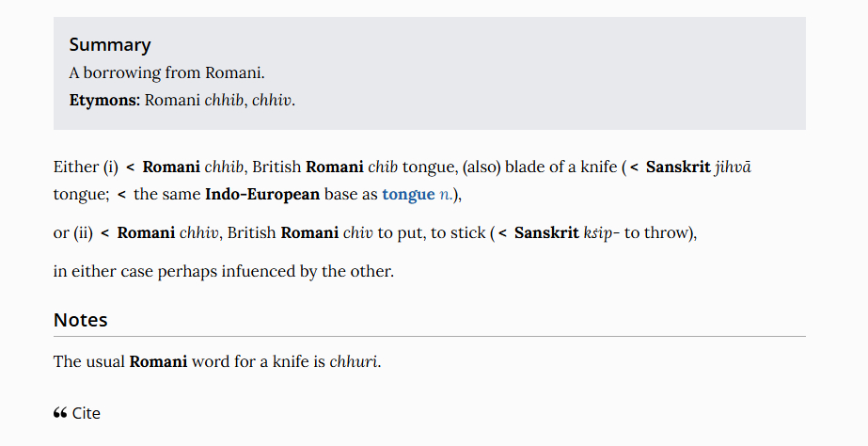Click the quotation mark icon beside Cite
This screenshot has height=446, width=868.
tap(60, 413)
